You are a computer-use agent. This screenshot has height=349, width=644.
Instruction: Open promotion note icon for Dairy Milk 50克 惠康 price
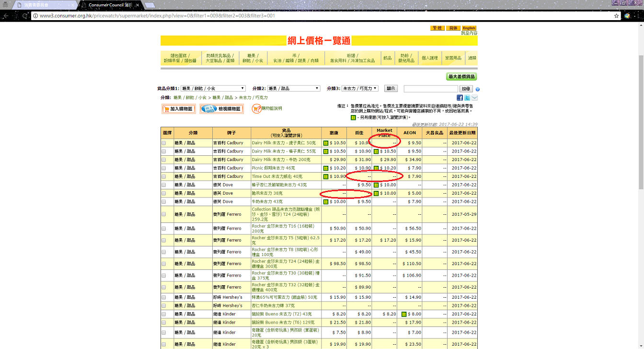[326, 143]
